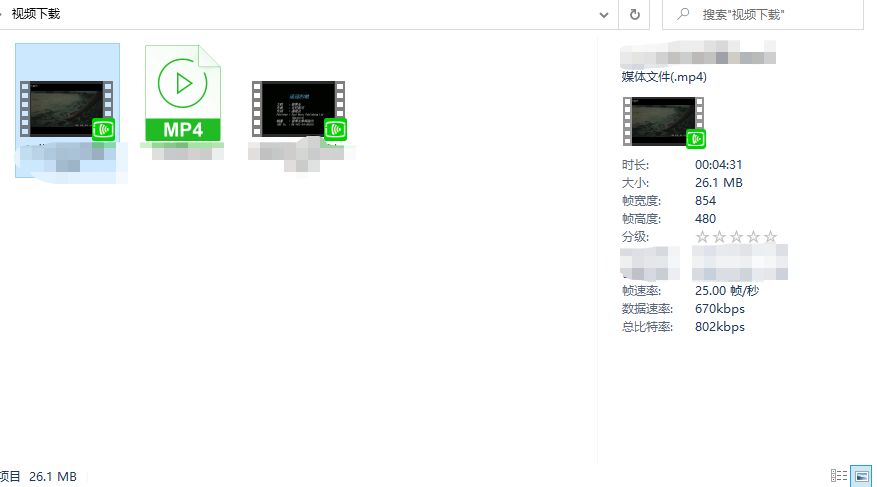The height and width of the screenshot is (487, 877).
Task: Click the search box for 视频下载
Action: pos(763,15)
